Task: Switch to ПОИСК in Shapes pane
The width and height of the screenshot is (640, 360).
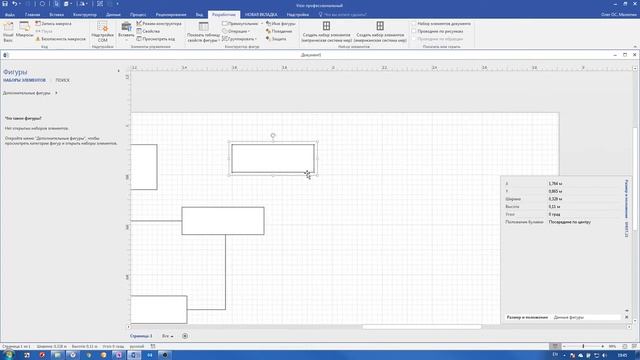Action: pyautogui.click(x=62, y=80)
